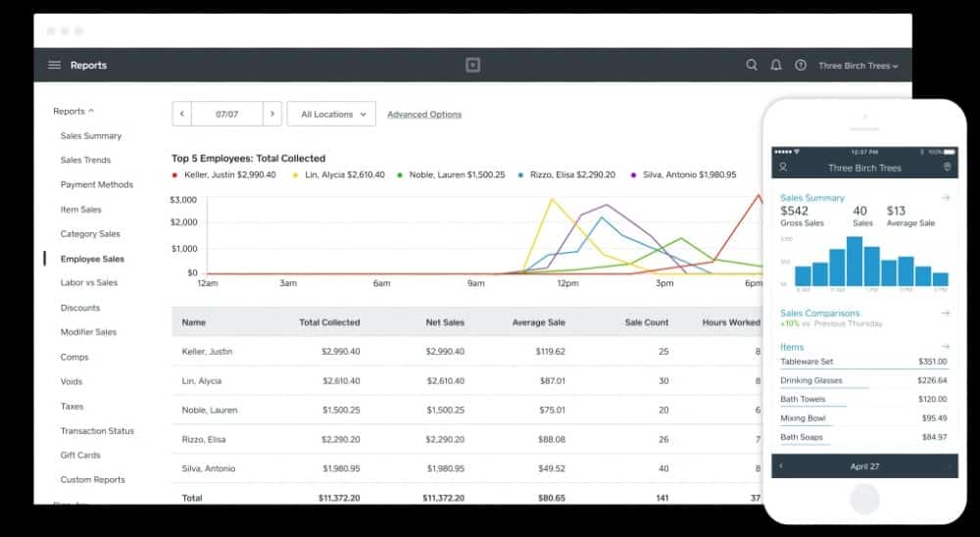Sort by Net Sales column header
980x537 pixels.
pos(445,322)
